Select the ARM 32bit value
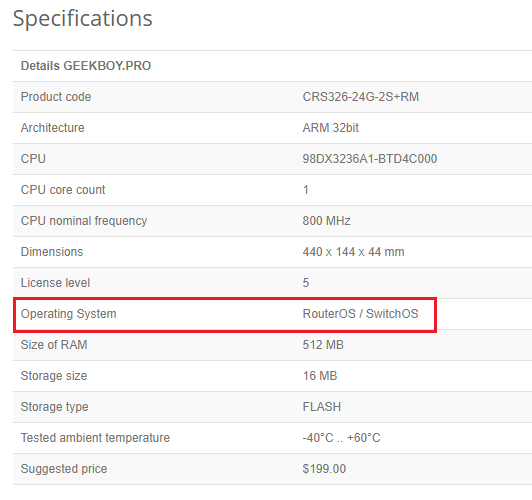This screenshot has height=500, width=532. click(x=330, y=128)
